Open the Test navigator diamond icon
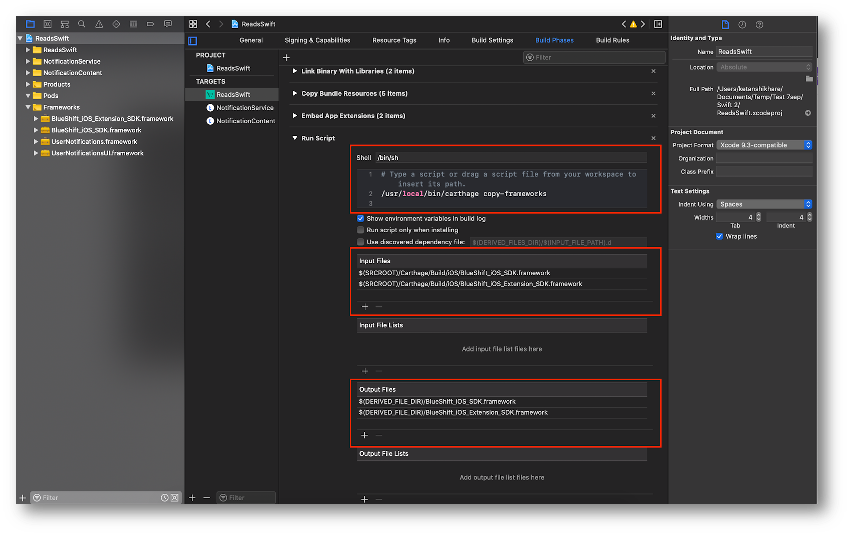Screen dimensions: 849x535 [116, 24]
